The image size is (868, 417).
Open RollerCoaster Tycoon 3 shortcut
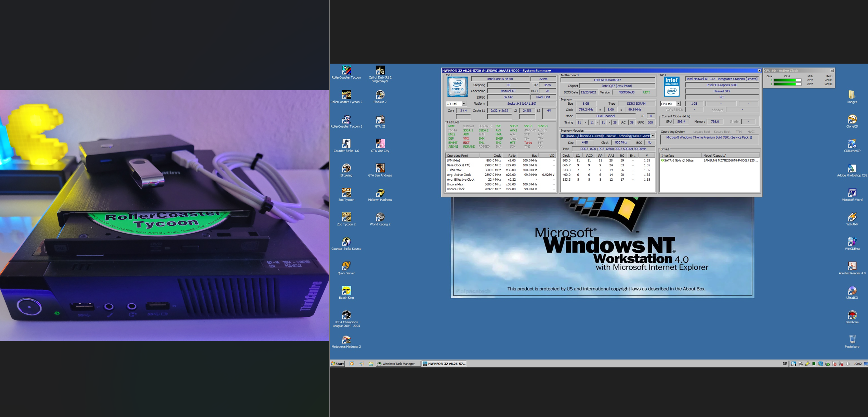point(346,121)
